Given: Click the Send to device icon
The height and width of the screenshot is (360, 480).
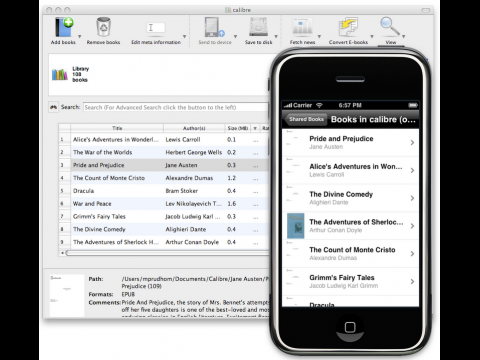Looking at the screenshot, I should (214, 27).
